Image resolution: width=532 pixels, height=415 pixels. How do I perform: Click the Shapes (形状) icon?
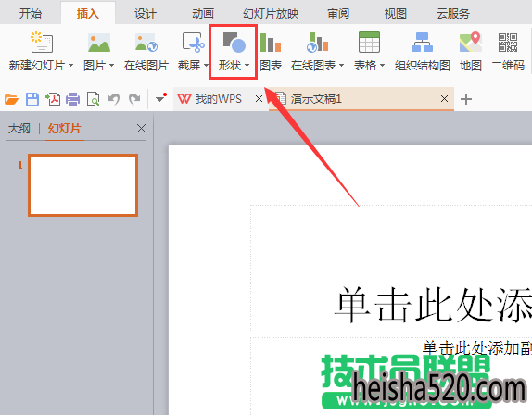click(234, 43)
